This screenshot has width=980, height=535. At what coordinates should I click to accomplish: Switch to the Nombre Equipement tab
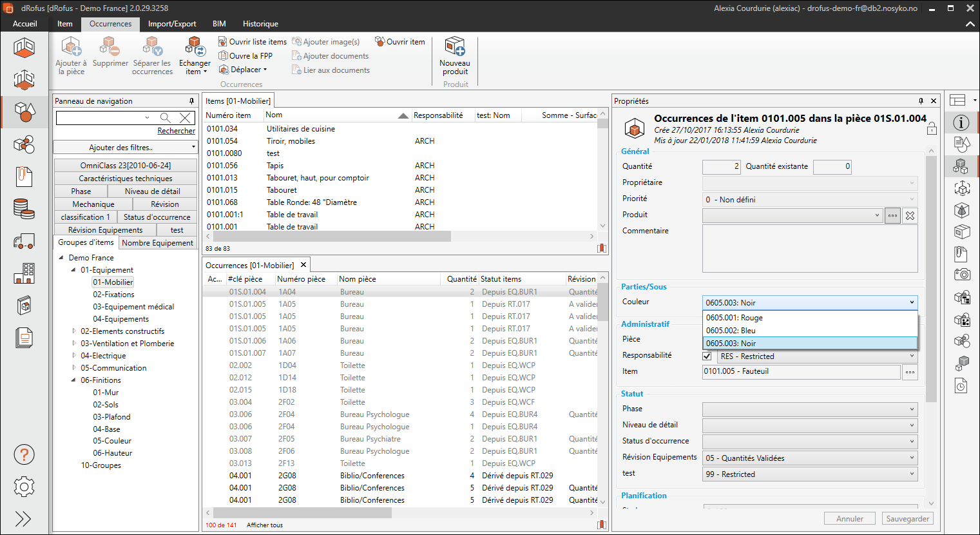tap(157, 243)
